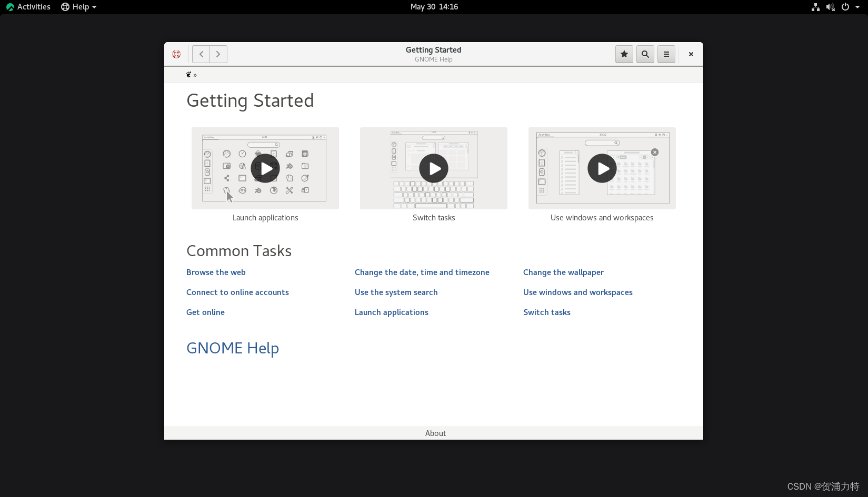Click the GNOME Help lifebuoy icon in header
The image size is (868, 497).
point(176,54)
